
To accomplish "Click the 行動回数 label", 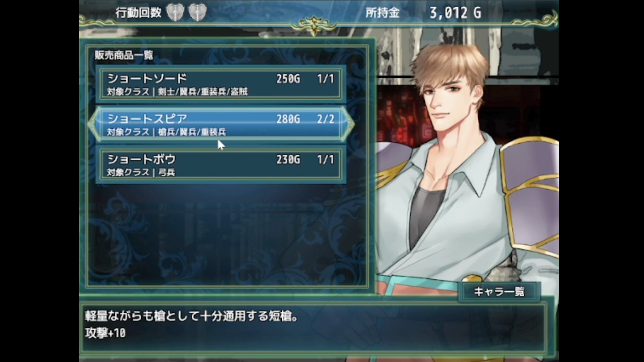I will point(139,13).
